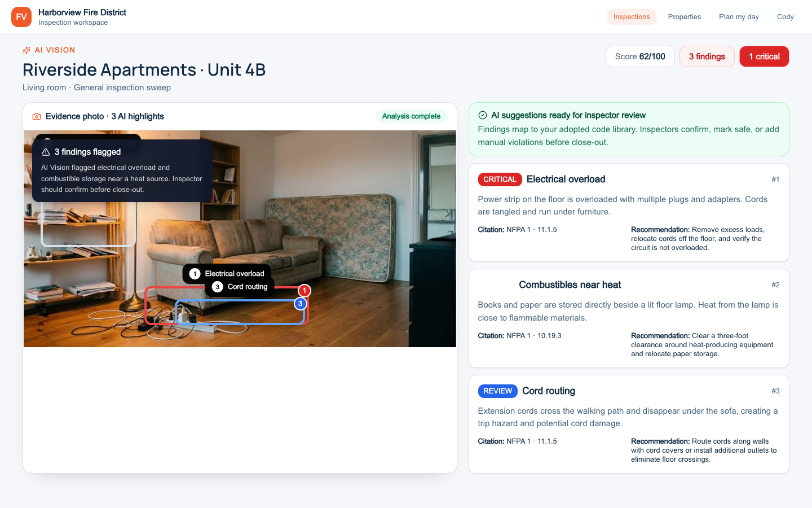Click finding number #2
This screenshot has width=812, height=508.
775,285
